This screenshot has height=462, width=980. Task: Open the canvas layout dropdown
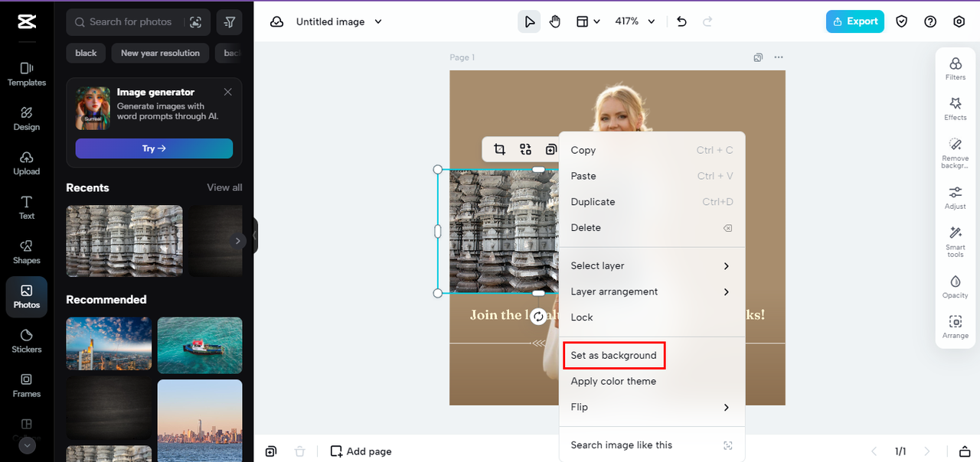coord(588,21)
